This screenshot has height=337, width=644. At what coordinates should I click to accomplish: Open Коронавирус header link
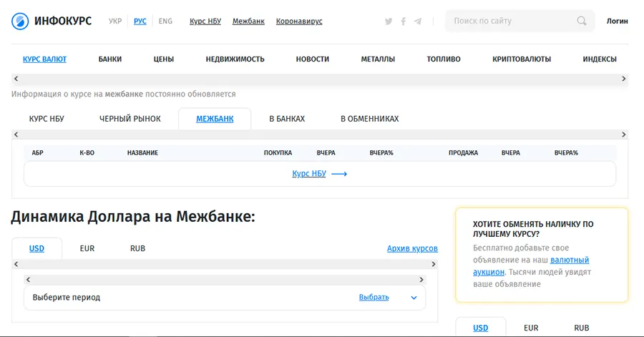pos(299,21)
